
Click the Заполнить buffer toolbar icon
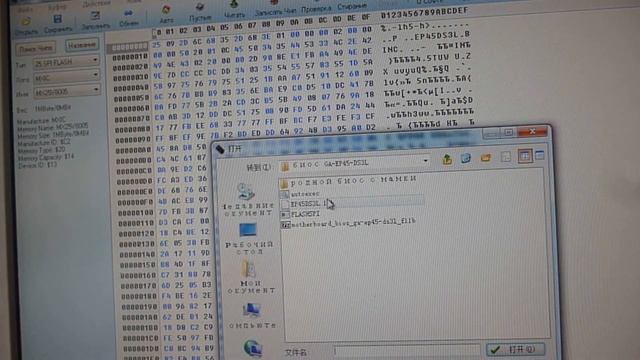click(x=96, y=16)
